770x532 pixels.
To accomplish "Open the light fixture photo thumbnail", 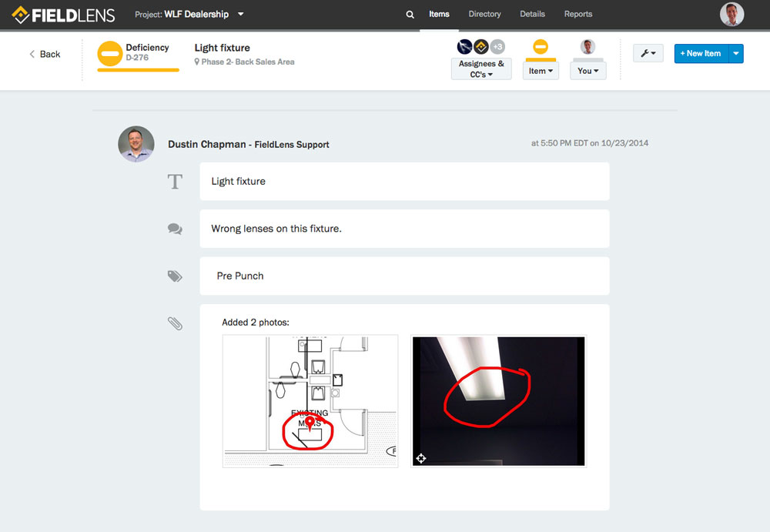I will 497,400.
